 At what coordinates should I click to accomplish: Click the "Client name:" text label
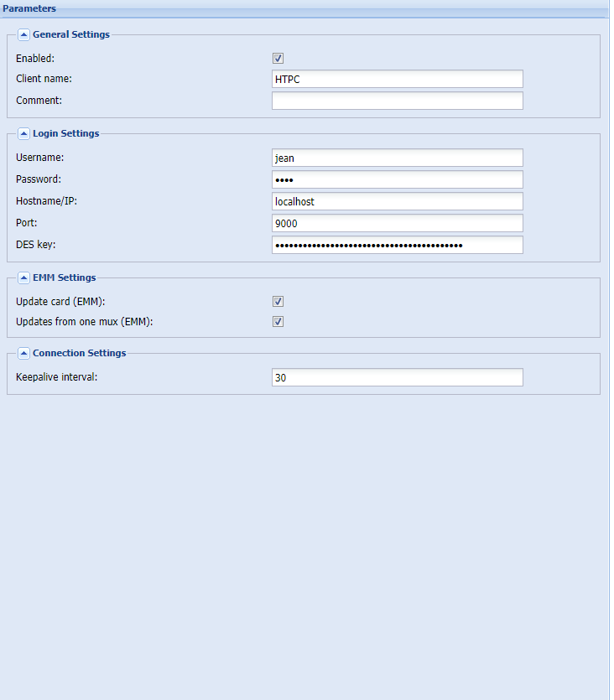(x=44, y=79)
